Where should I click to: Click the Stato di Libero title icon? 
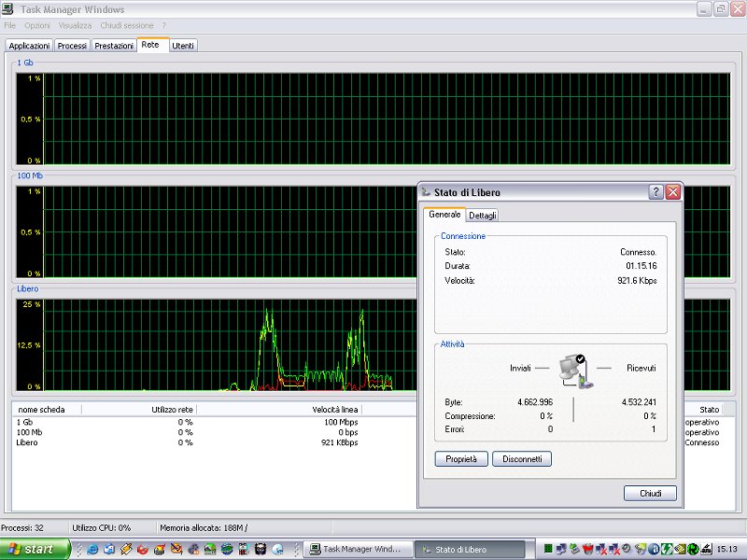426,192
